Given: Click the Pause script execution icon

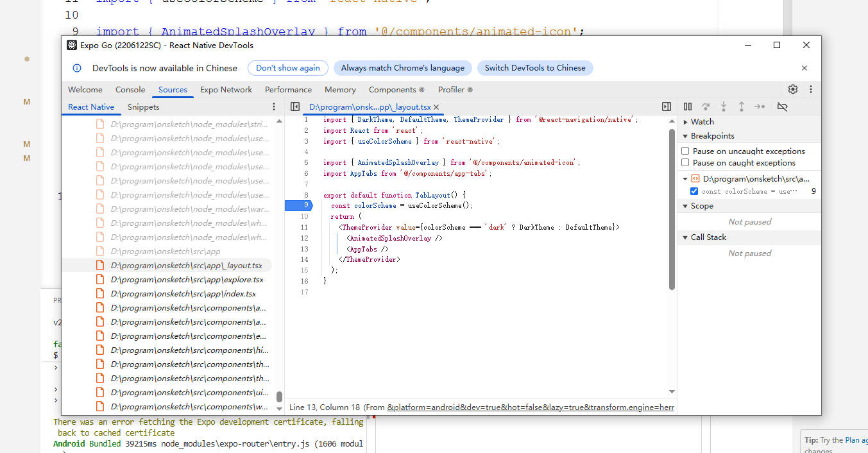Looking at the screenshot, I should click(687, 107).
